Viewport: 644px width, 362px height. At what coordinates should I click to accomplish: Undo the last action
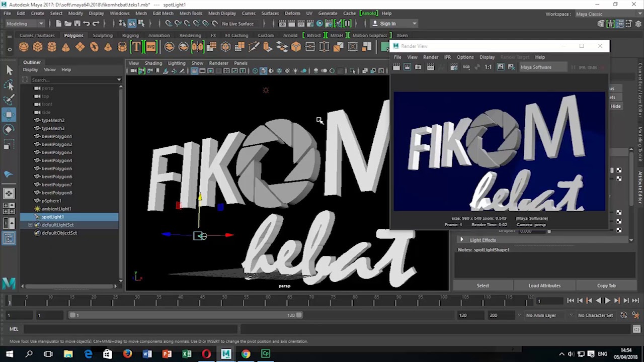86,24
